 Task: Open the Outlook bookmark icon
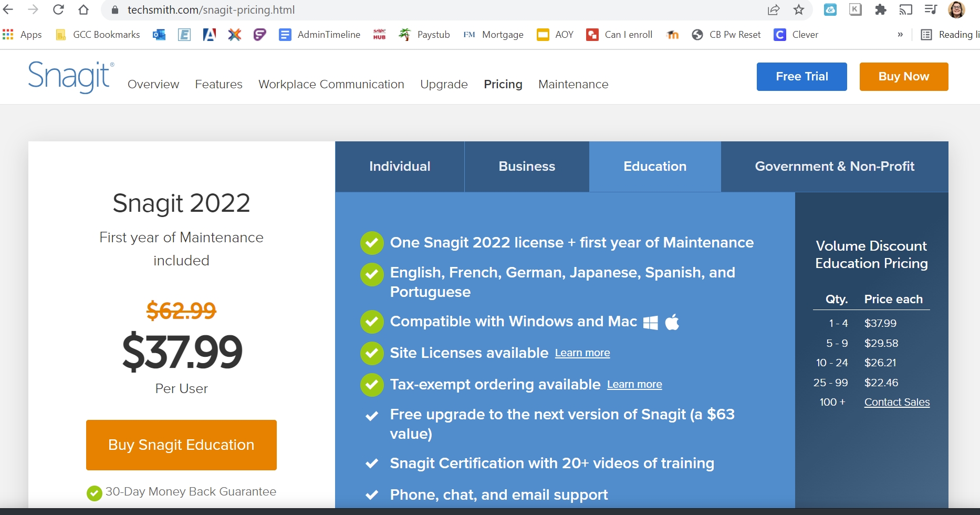[159, 35]
